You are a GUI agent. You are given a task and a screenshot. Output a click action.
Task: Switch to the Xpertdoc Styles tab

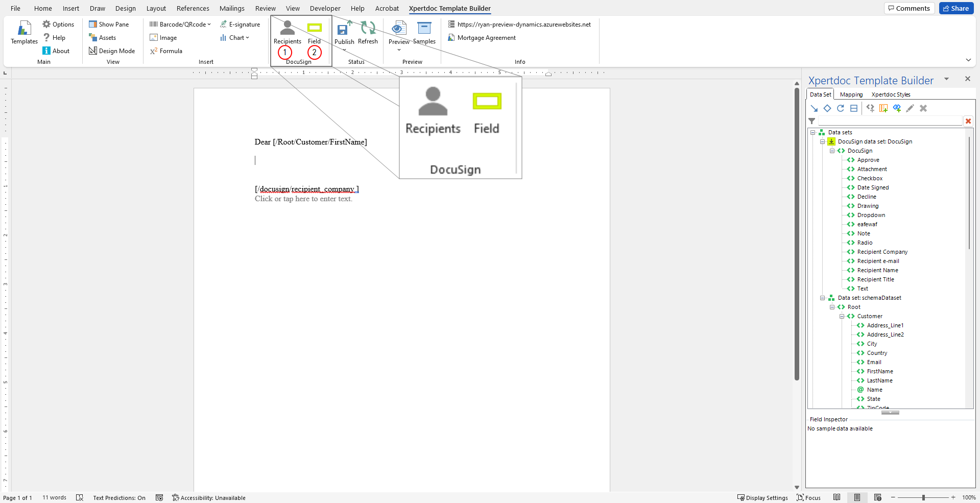(x=891, y=94)
